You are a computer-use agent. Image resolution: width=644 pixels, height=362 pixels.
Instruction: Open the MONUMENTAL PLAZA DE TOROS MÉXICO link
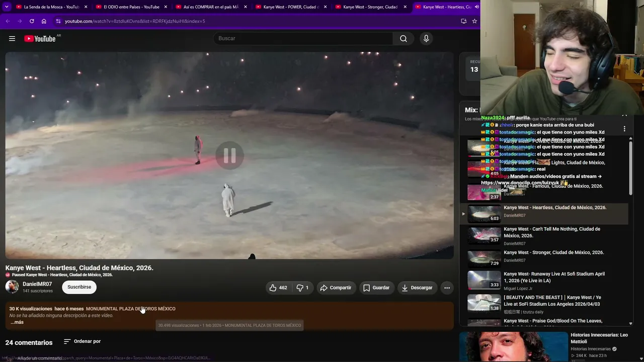pyautogui.click(x=131, y=309)
